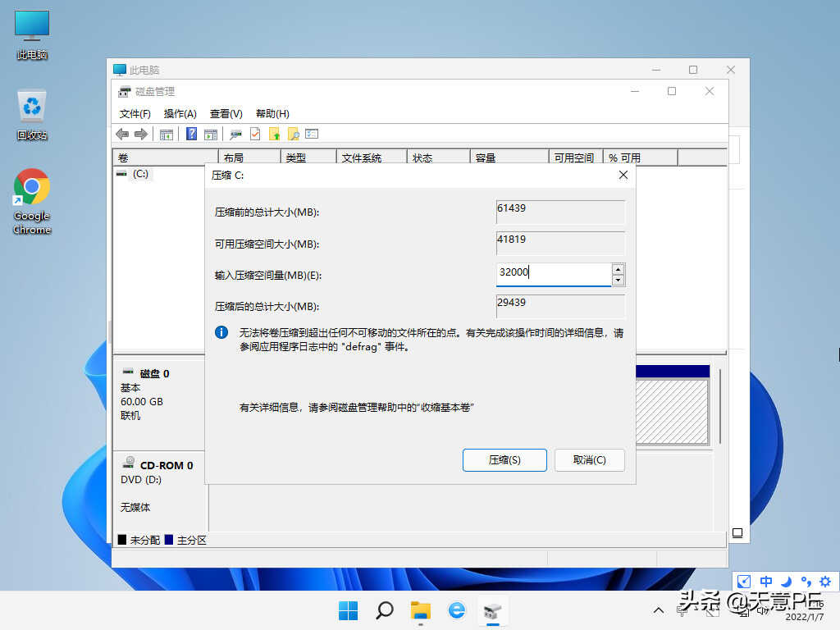Open the 查看(V) menu
Screen dimensions: 840x630
[226, 114]
